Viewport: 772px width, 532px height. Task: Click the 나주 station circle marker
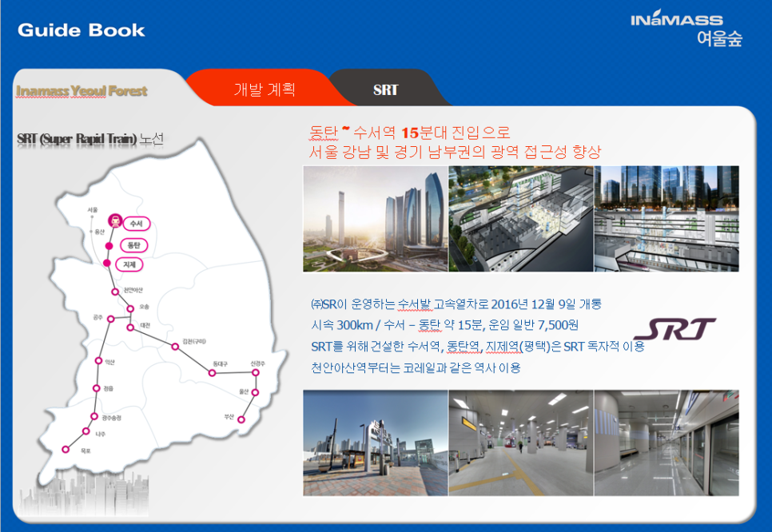point(86,431)
